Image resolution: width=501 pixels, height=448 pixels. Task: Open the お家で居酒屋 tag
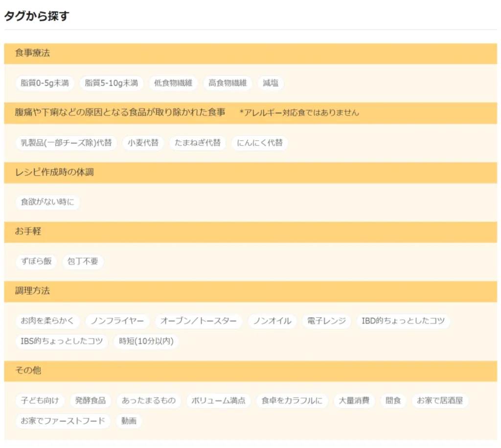439,401
